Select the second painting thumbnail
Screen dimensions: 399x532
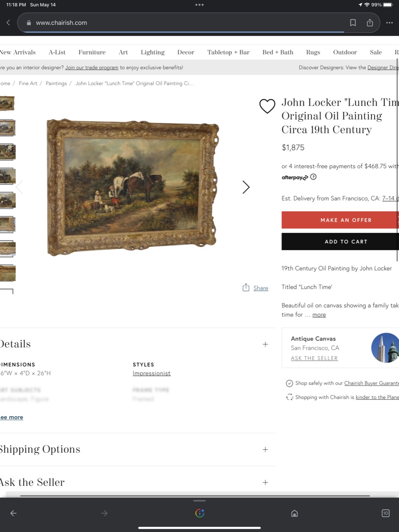(x=7, y=128)
